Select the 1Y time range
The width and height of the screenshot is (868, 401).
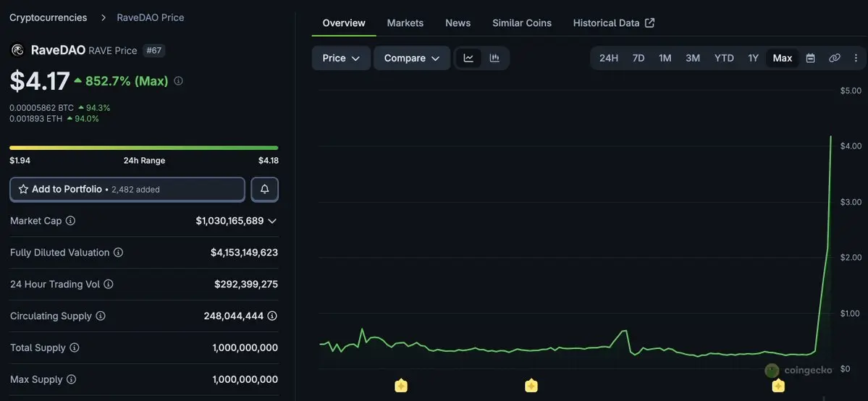click(x=753, y=58)
